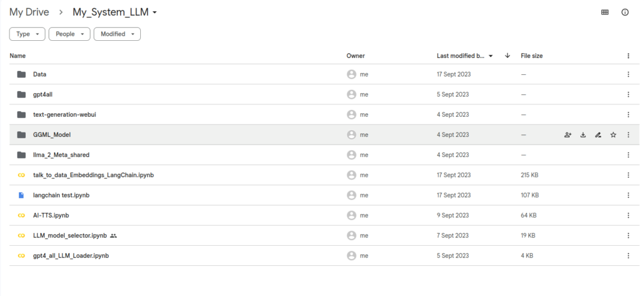Open the Modified filter dropdown

click(117, 34)
